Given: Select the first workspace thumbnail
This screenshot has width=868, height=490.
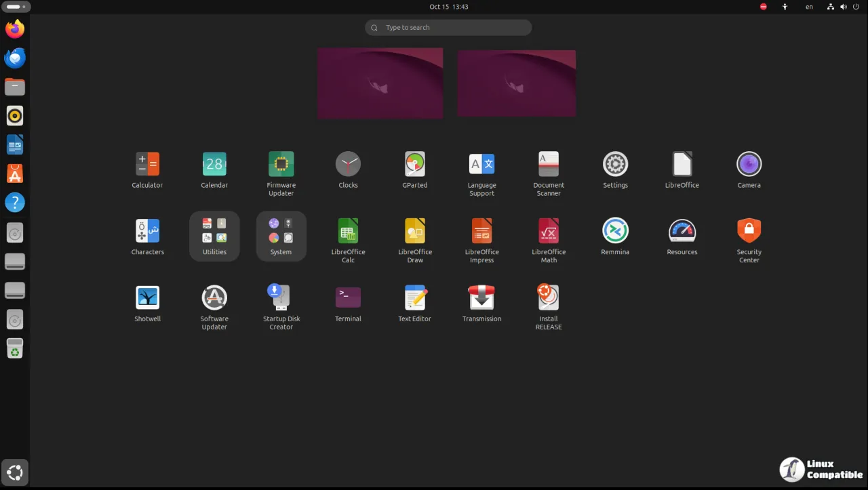Looking at the screenshot, I should pyautogui.click(x=380, y=83).
